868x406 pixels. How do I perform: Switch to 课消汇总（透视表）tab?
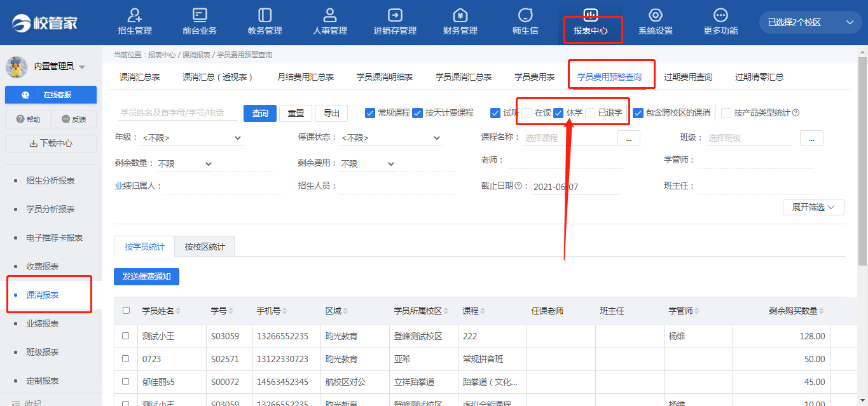pos(218,77)
